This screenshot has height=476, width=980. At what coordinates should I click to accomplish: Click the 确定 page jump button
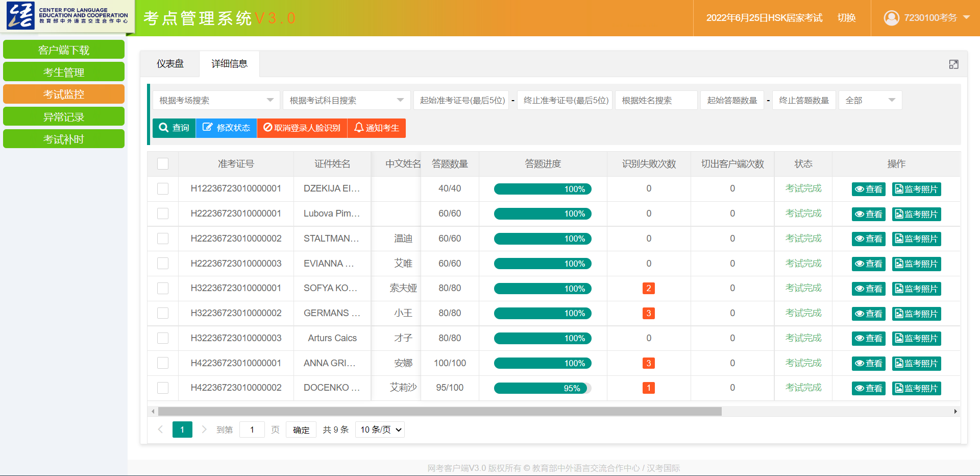[301, 430]
